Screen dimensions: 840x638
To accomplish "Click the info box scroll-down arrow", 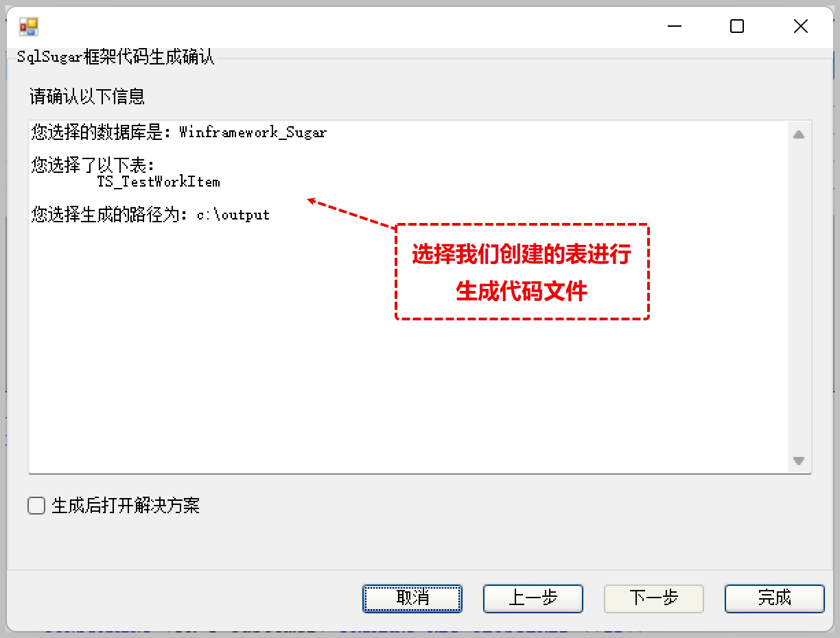I will pos(799,461).
